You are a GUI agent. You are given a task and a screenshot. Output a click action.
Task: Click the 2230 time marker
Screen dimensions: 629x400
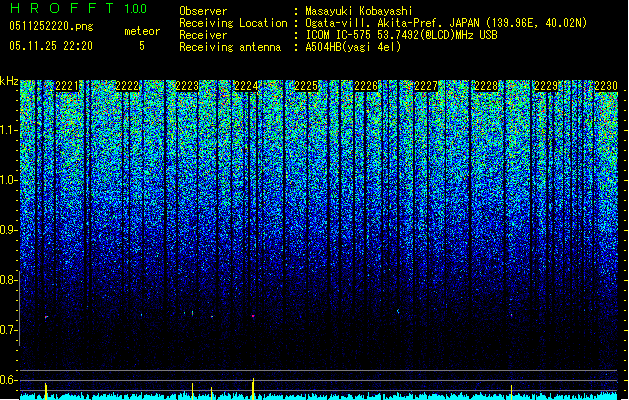tap(606, 86)
